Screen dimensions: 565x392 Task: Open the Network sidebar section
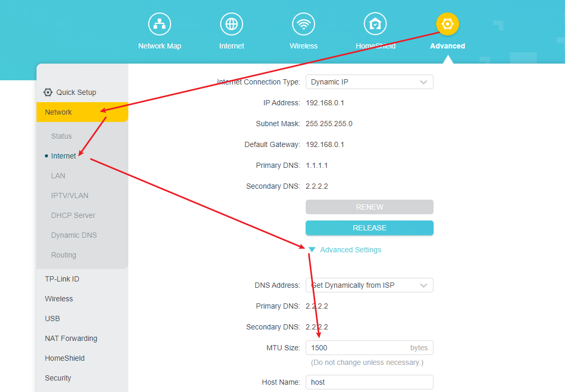tap(82, 112)
